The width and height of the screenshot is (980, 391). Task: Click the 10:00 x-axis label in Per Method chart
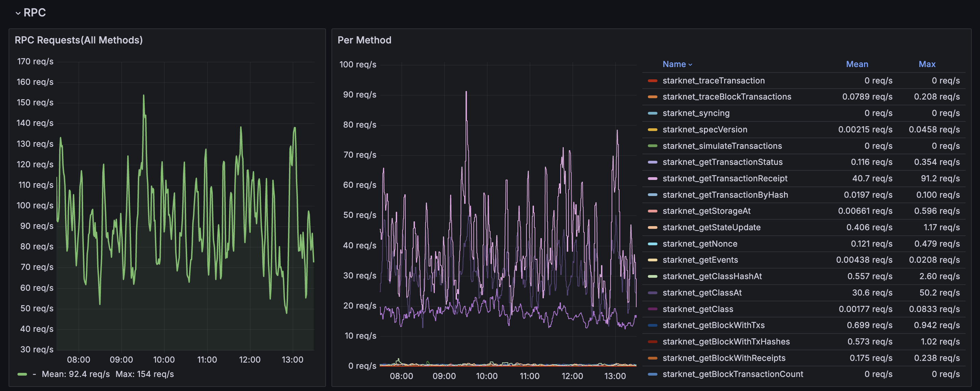tap(486, 376)
